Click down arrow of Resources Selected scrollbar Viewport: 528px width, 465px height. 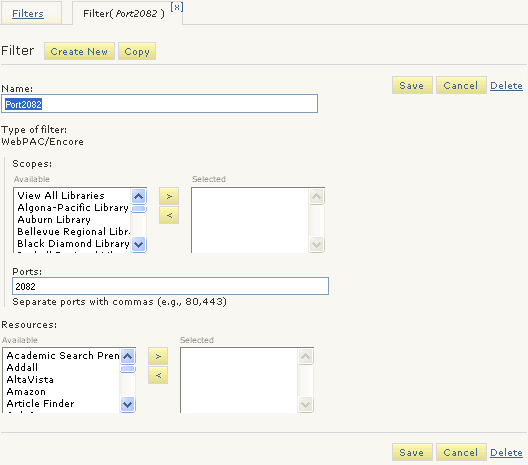tap(306, 404)
